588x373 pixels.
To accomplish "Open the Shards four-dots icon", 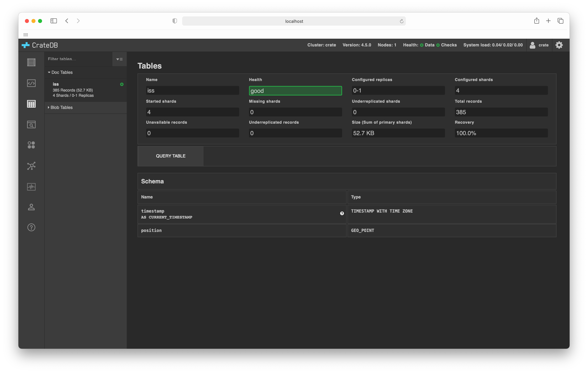I will [31, 145].
